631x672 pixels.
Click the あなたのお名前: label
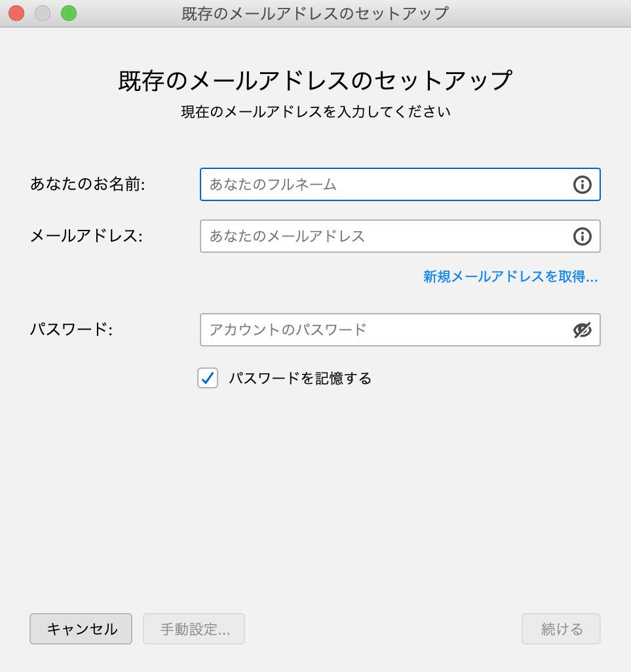(x=88, y=184)
